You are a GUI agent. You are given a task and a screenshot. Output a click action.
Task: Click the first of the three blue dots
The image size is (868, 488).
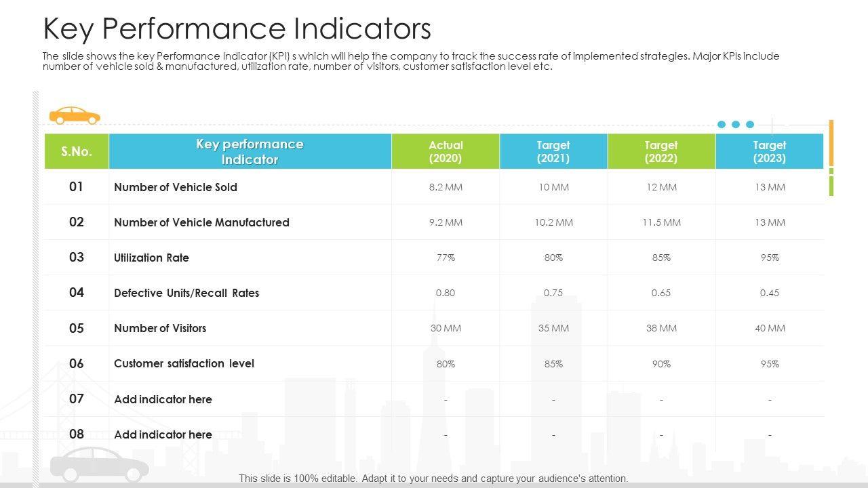click(x=722, y=124)
